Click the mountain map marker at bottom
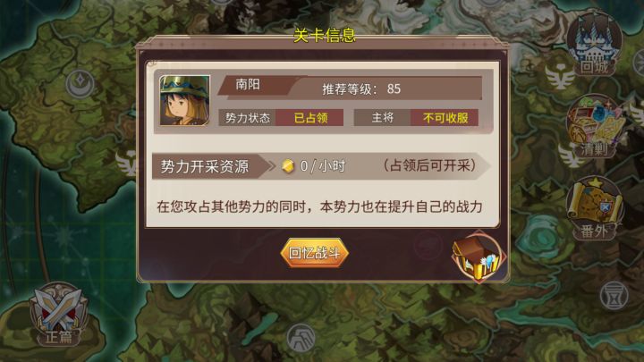This screenshot has height=362, width=644. (x=301, y=337)
